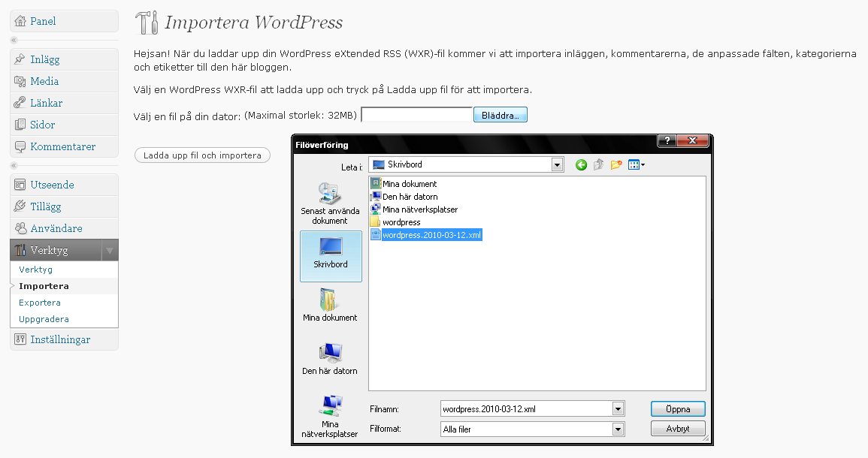Open the Verktyg submenu link
868x458 pixels.
click(x=36, y=270)
